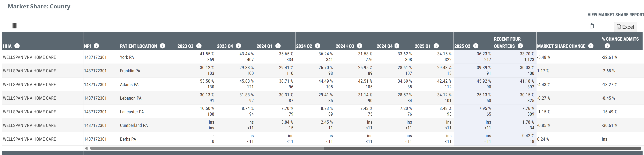Open the View Market Share Report link

pyautogui.click(x=615, y=15)
